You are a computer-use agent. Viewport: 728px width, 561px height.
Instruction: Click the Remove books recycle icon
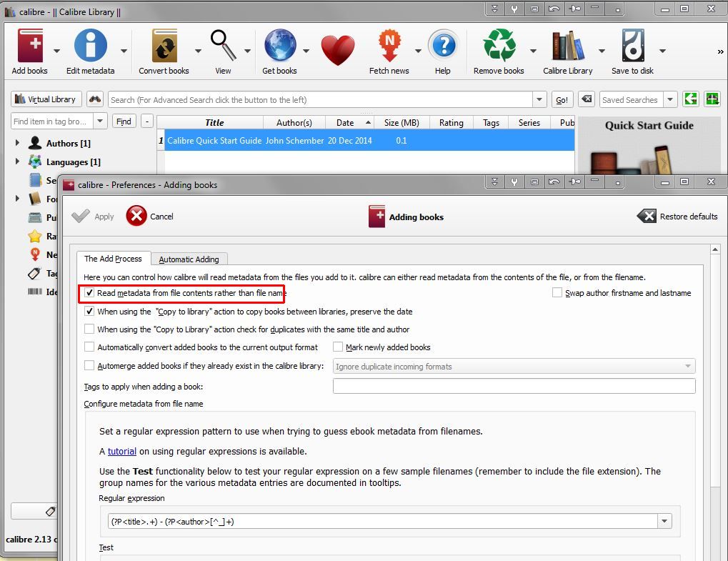pos(499,46)
